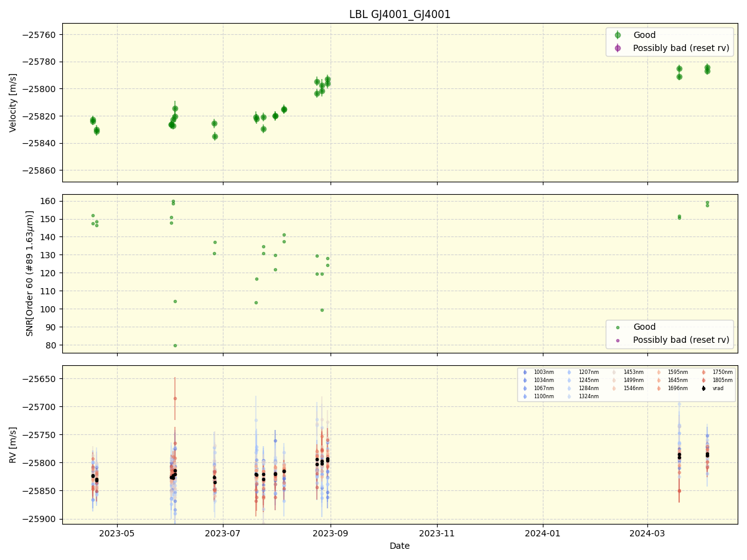
Task: Click the red outlier RV point near −25685
Action: [175, 398]
